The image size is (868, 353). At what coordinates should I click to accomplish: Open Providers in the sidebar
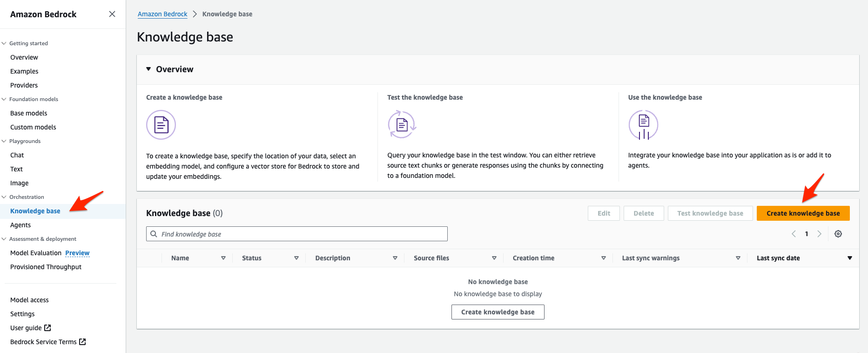click(24, 85)
